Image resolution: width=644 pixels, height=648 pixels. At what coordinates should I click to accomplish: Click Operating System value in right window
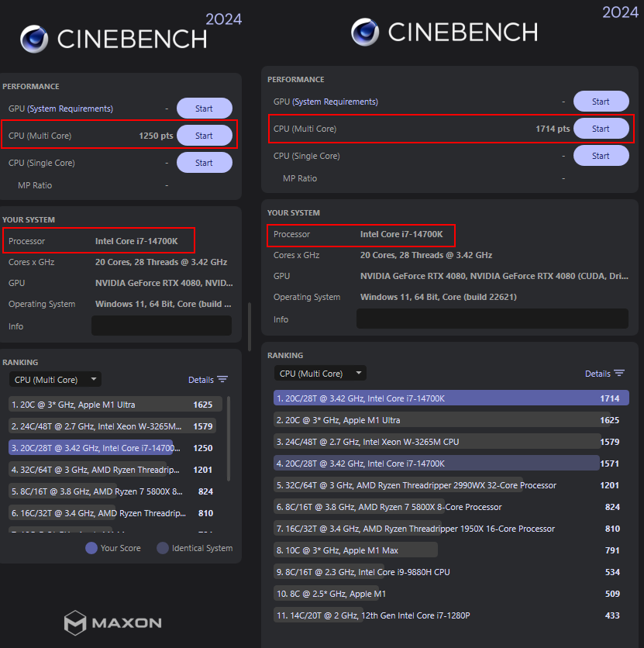point(439,297)
